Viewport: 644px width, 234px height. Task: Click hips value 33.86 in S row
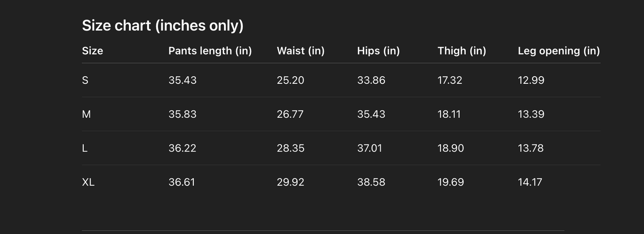click(x=371, y=80)
